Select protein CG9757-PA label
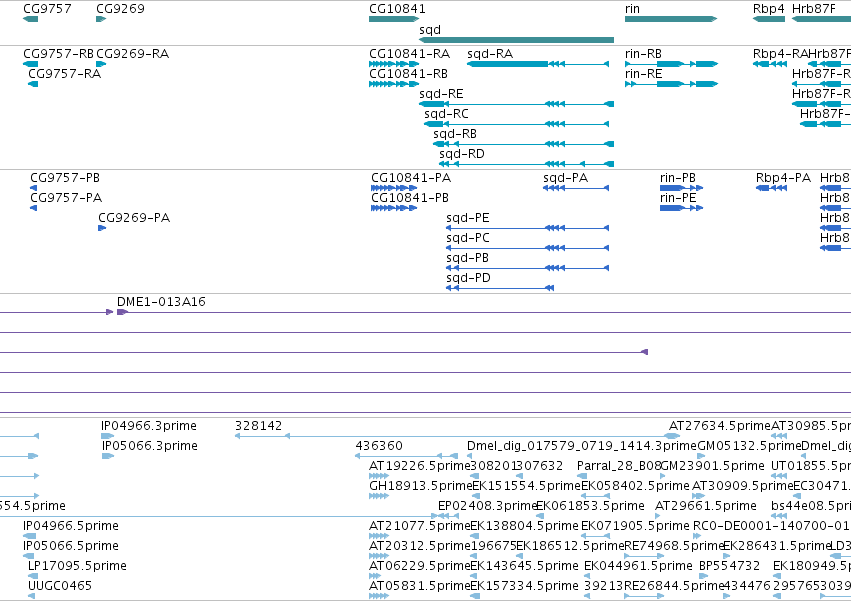 [66, 198]
